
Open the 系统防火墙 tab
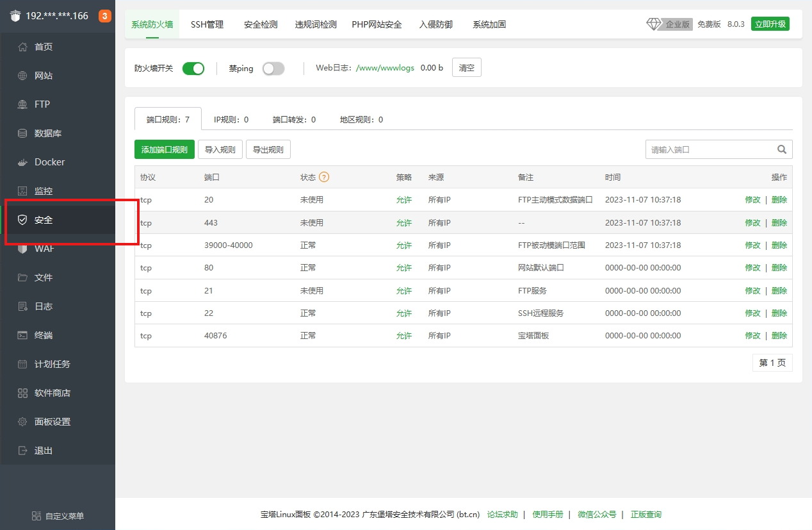(152, 24)
